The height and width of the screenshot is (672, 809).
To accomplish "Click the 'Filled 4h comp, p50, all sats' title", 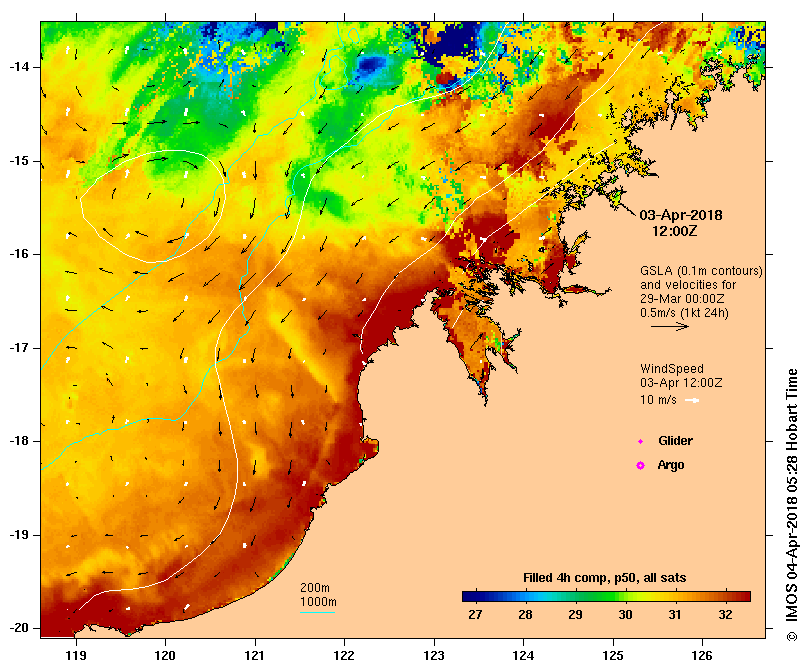I will pyautogui.click(x=605, y=578).
